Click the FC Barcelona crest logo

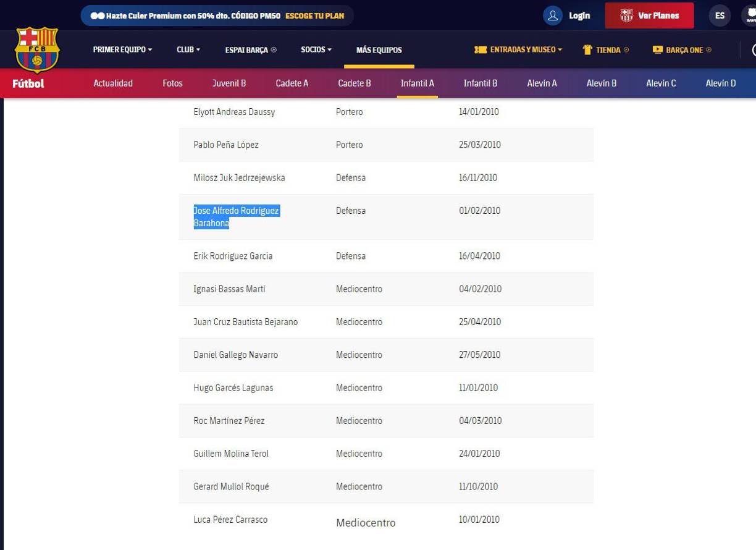38,49
